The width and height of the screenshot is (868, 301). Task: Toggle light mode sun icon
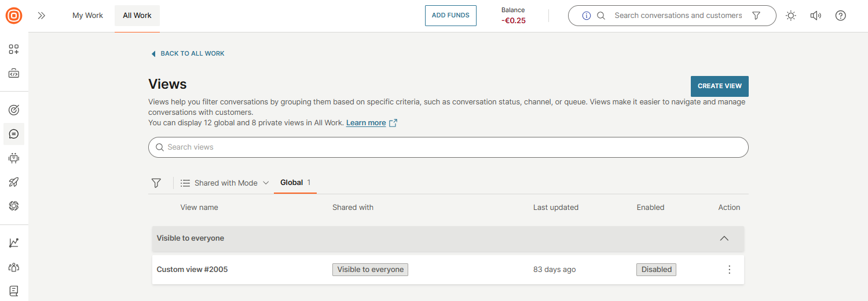791,16
